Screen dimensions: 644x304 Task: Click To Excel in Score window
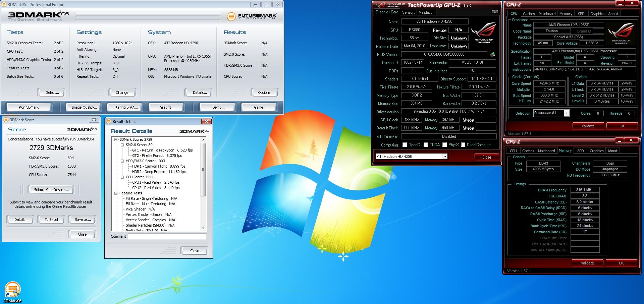tap(51, 220)
